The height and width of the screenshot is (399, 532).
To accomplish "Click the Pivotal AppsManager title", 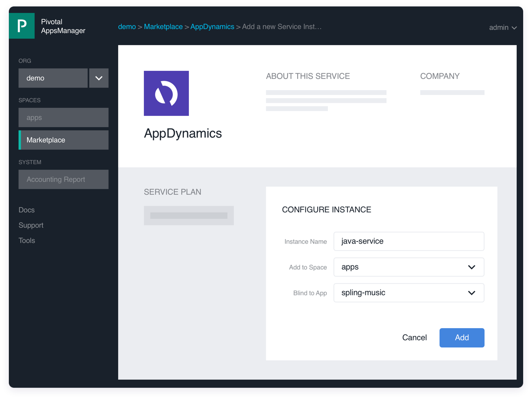I will (x=63, y=26).
